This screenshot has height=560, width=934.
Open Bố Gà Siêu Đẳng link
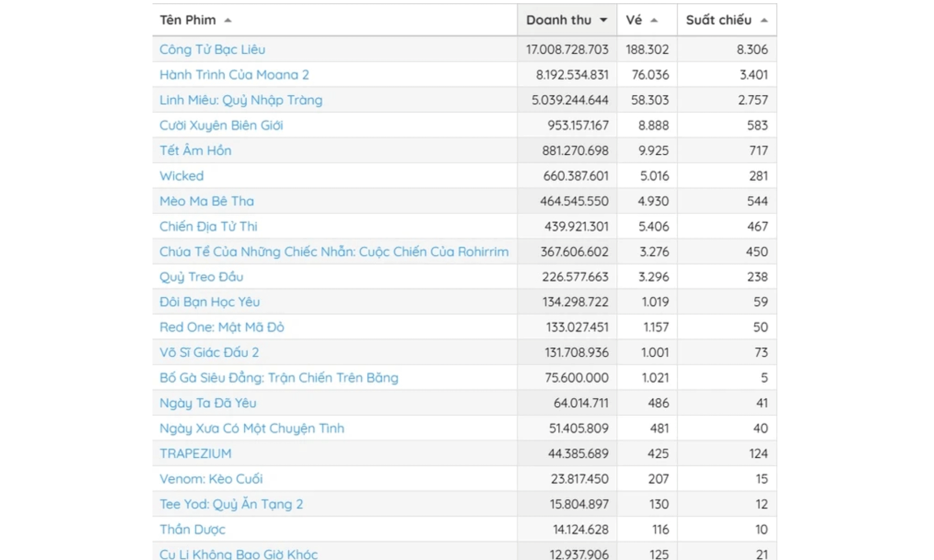pos(279,378)
